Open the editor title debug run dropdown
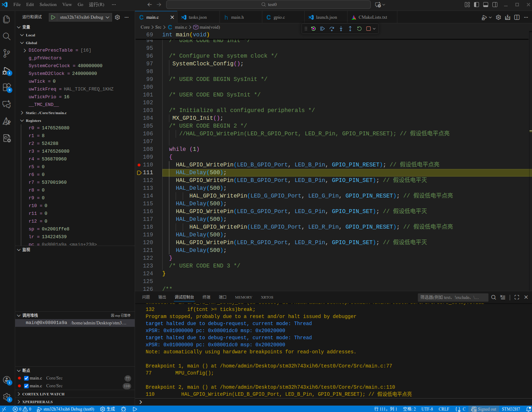 click(490, 17)
